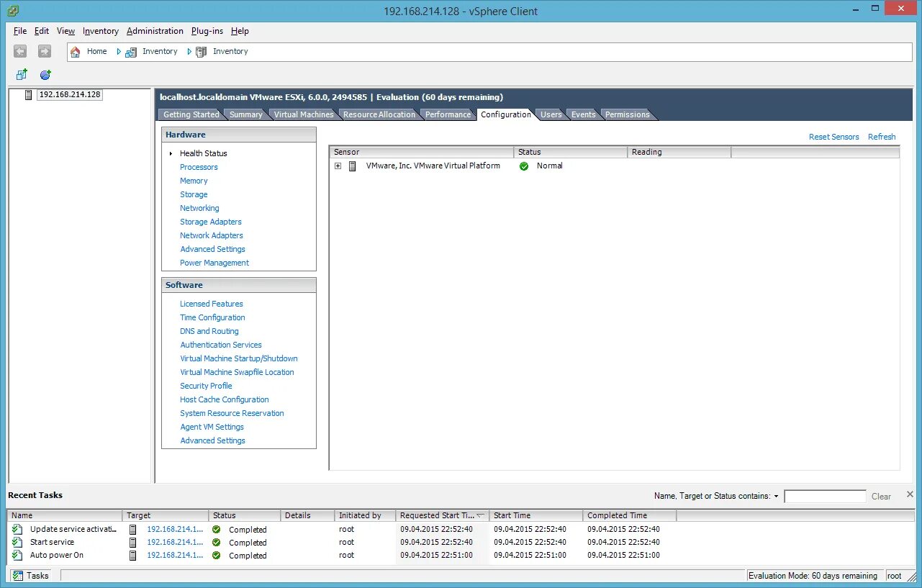Switch to the Summary tab

(x=245, y=114)
